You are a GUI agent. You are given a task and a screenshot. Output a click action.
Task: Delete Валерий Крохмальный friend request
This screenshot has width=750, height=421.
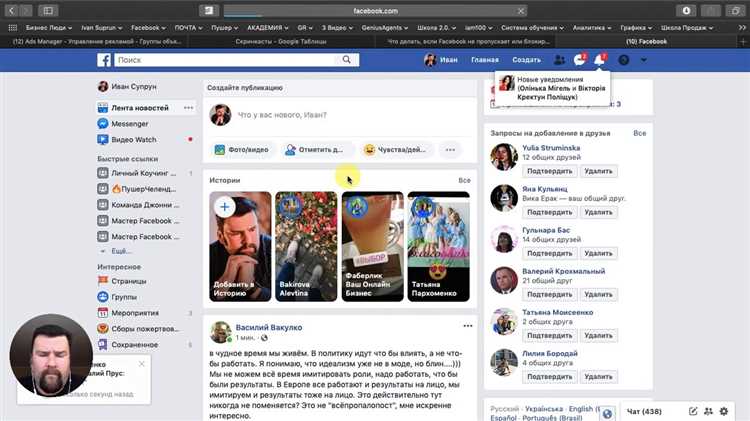pos(598,295)
